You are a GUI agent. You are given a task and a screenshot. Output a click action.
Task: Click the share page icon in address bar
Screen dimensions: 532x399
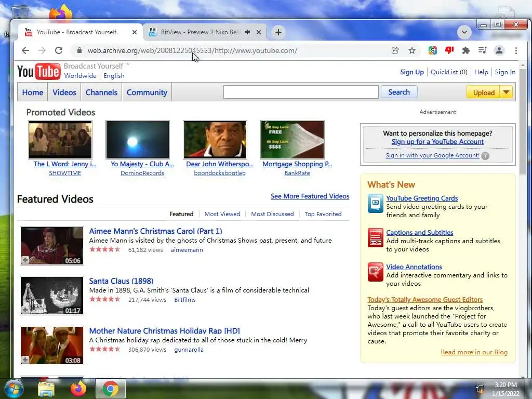[x=395, y=50]
